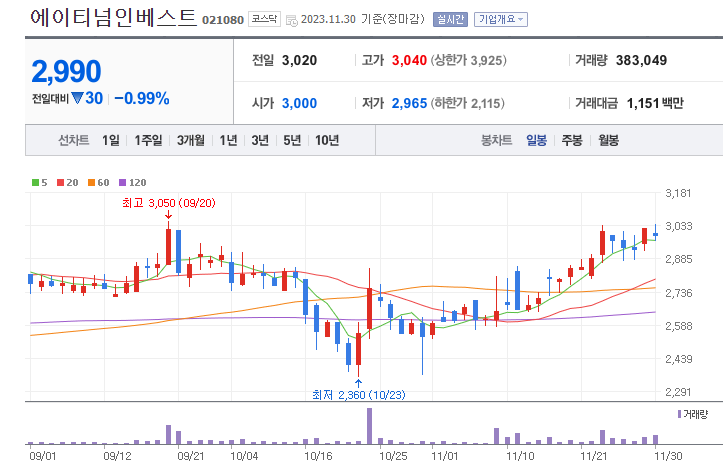Click the 전일 value 3,020
Image resolution: width=723 pixels, height=469 pixels.
pos(299,60)
